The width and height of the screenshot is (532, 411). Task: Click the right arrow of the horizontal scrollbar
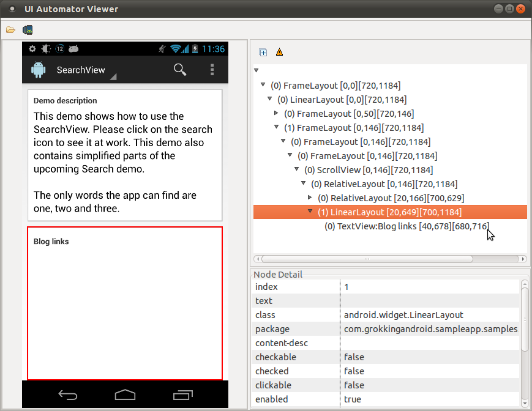[523, 259]
